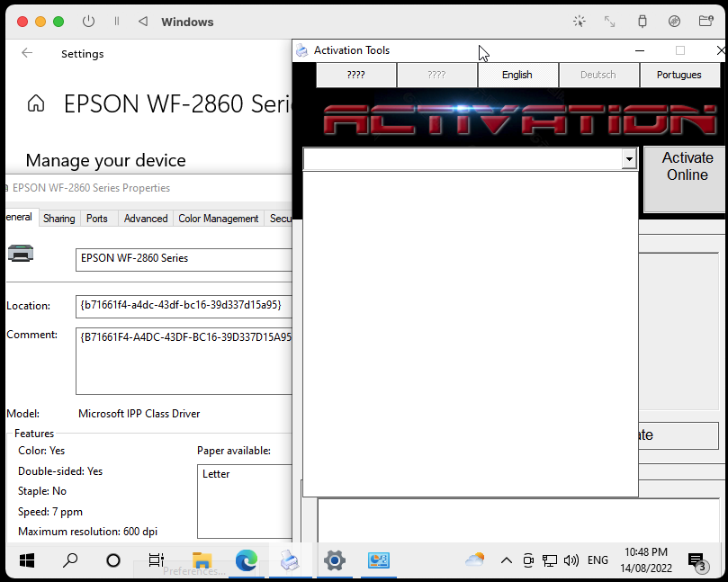The width and height of the screenshot is (728, 582).
Task: Choose English language in Activation Tools
Action: (x=517, y=76)
